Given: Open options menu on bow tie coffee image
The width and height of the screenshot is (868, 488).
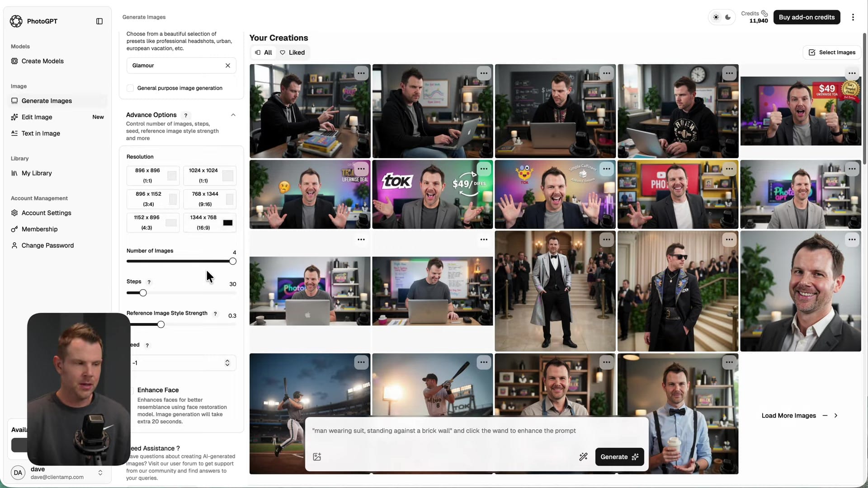Looking at the screenshot, I should [729, 362].
